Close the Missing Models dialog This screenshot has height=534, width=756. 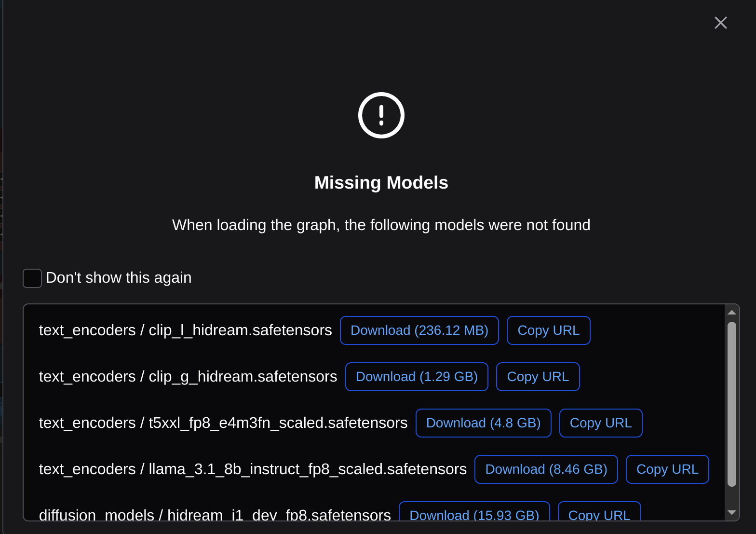click(720, 23)
